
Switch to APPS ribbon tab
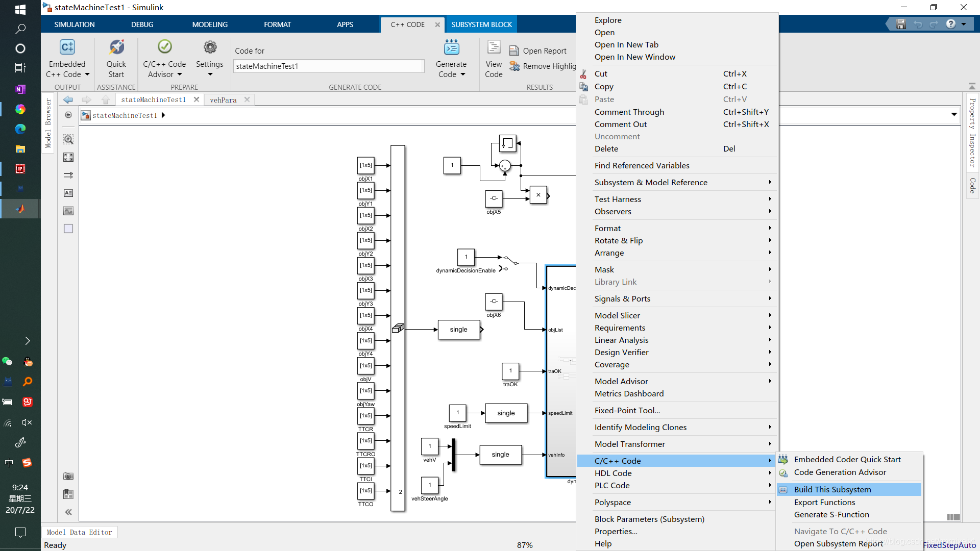345,24
